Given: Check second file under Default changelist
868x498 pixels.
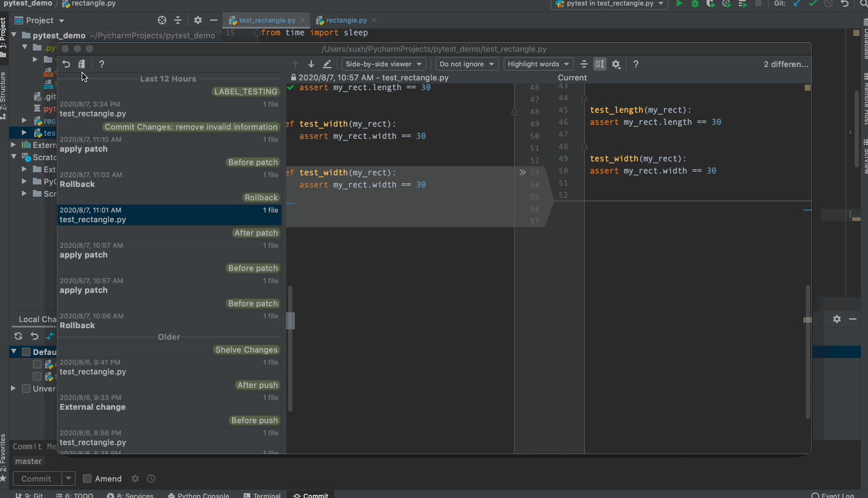Looking at the screenshot, I should [x=37, y=376].
